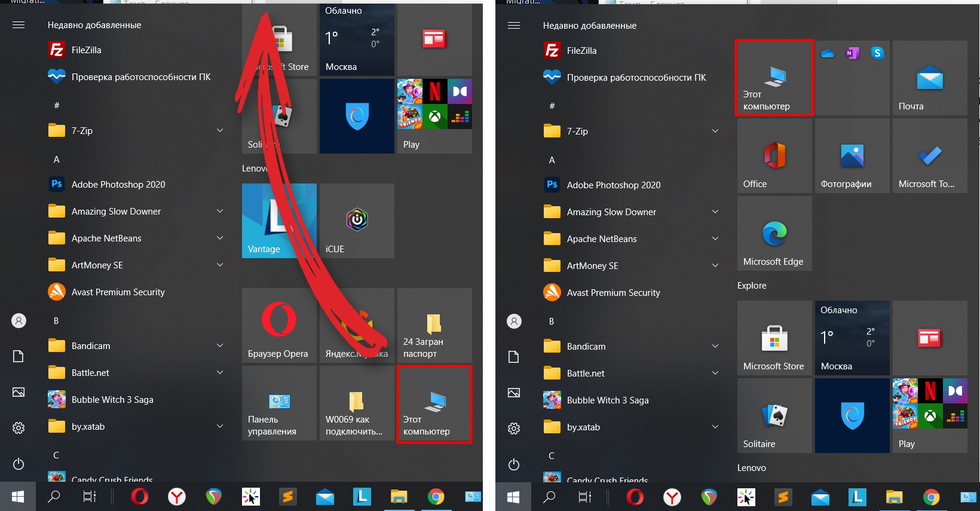Open File Explorer from the left taskbar

[x=399, y=496]
